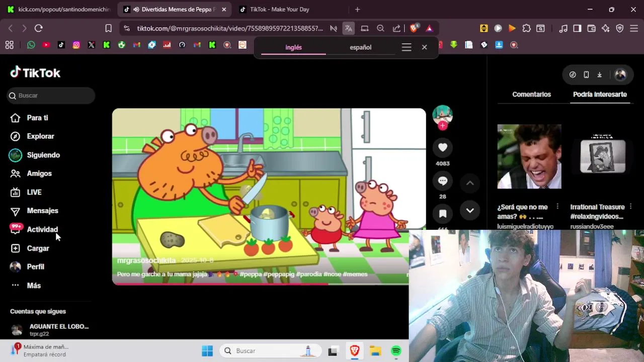644x362 pixels.
Task: Open a new browser tab
Action: click(357, 9)
